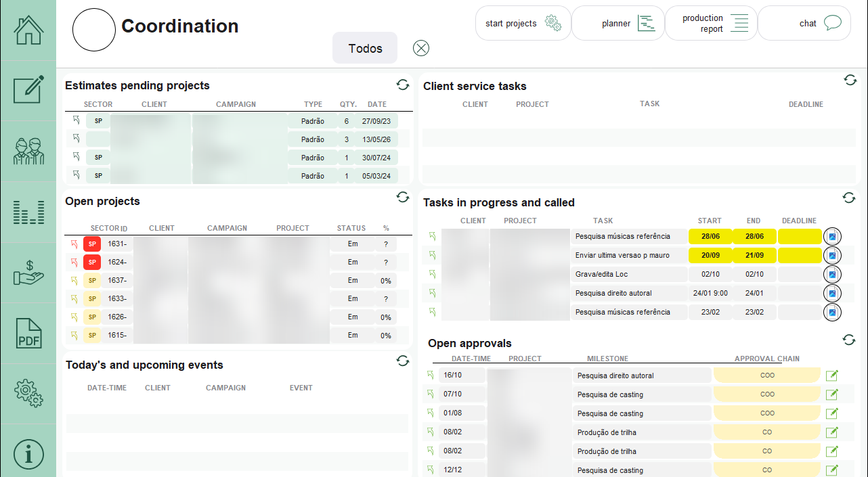The height and width of the screenshot is (477, 868).
Task: Click the pin icon for the 27/09/23 estimate
Action: (77, 120)
